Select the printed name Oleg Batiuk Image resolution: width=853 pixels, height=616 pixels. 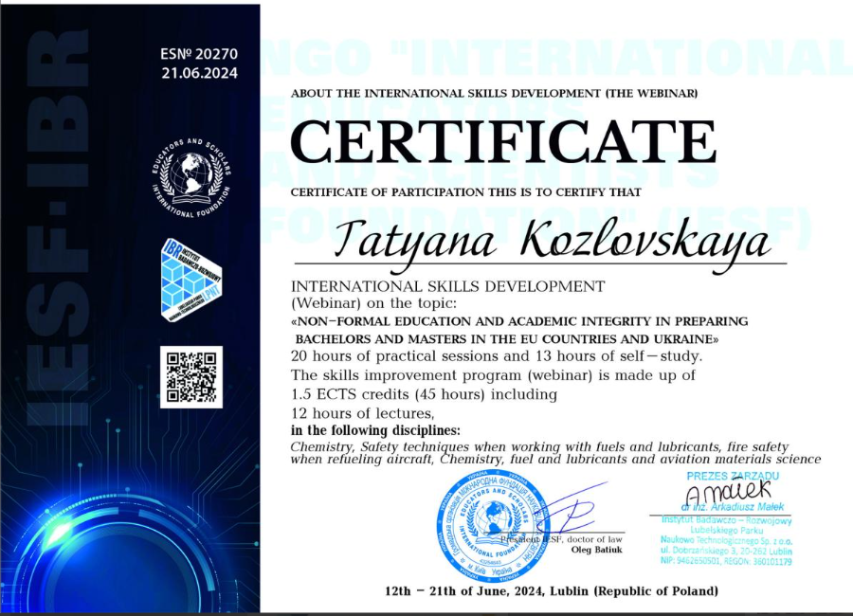[596, 550]
